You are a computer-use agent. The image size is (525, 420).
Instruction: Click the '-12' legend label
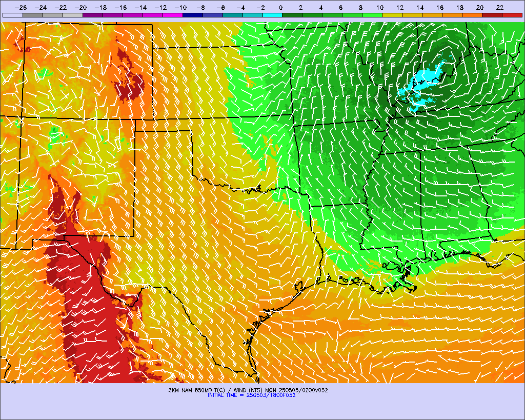160,8
